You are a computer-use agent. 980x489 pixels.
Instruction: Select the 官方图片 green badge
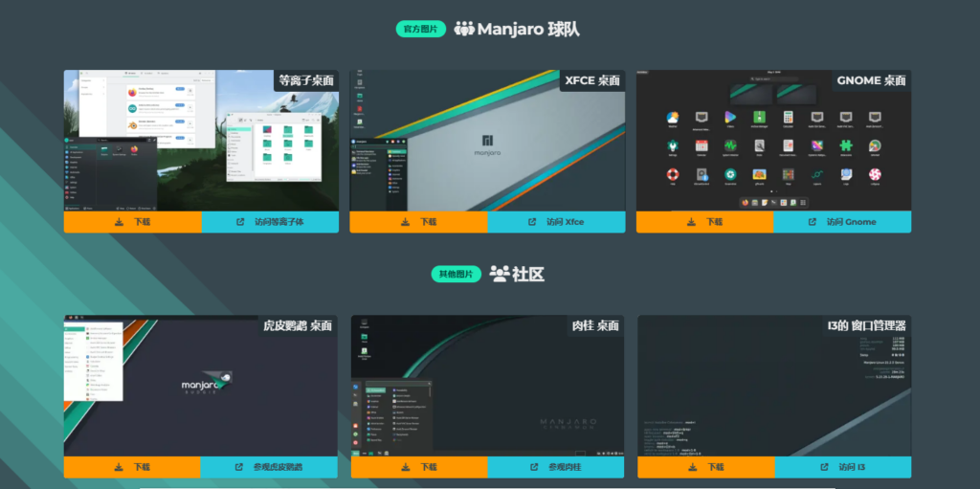tap(420, 29)
